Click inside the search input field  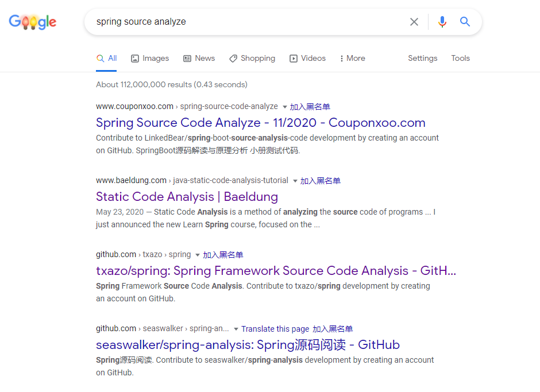[247, 22]
